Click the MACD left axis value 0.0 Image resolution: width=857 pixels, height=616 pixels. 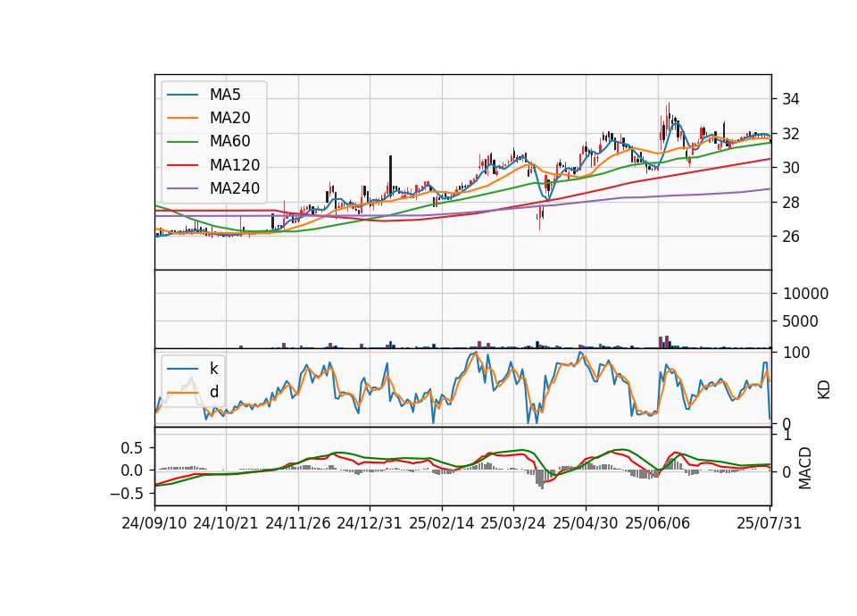[131, 470]
